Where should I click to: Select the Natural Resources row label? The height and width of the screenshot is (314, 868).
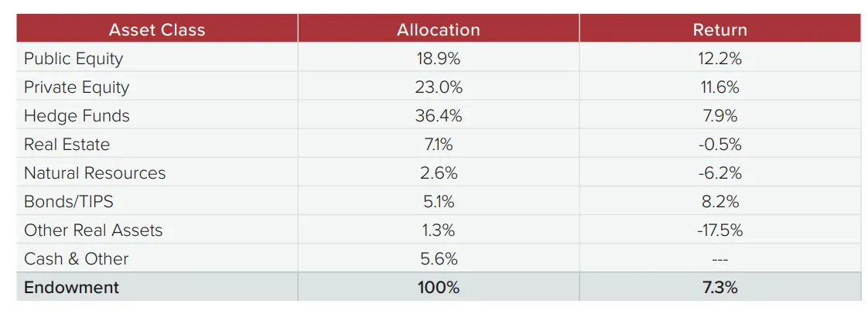[x=94, y=172]
